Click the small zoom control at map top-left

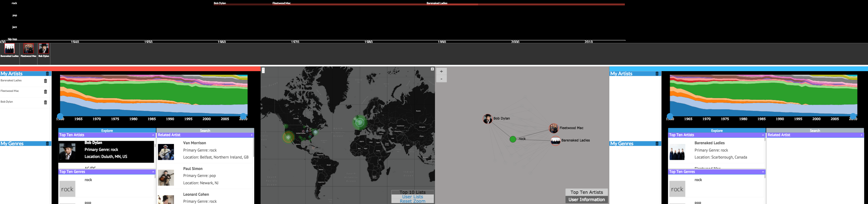[x=263, y=70]
